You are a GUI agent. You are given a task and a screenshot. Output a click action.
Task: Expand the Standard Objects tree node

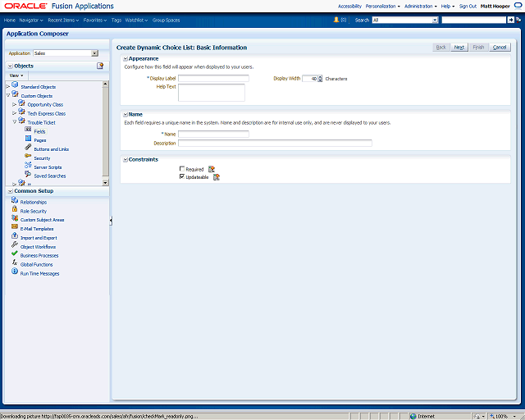tap(8, 87)
